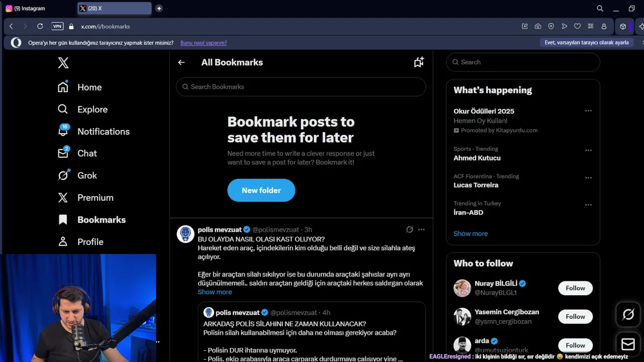Reload the page with the browser refresh icon
This screenshot has height=362, width=644.
point(40,26)
